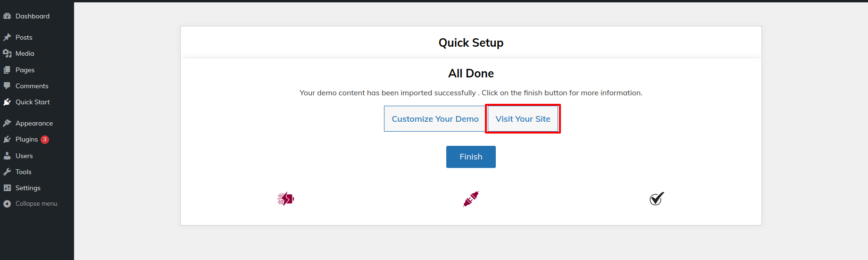868x260 pixels.
Task: Click the Settings sliders icon
Action: [x=7, y=188]
